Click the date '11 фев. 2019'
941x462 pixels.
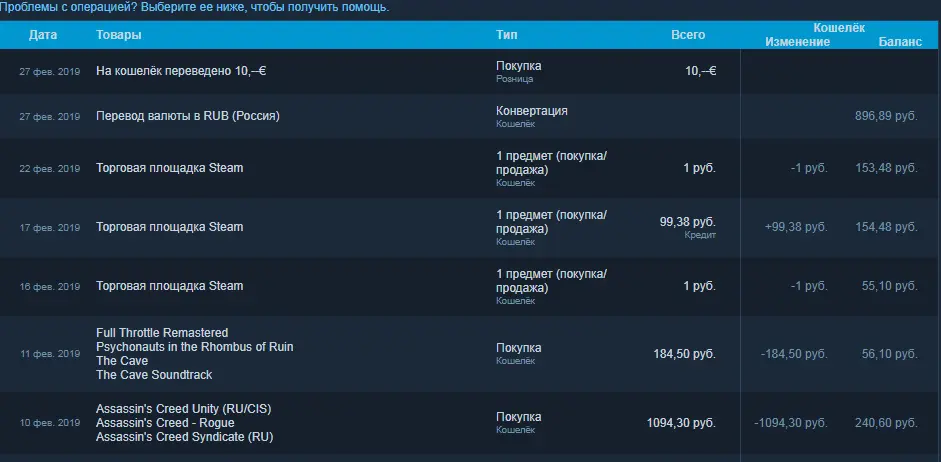tap(50, 354)
